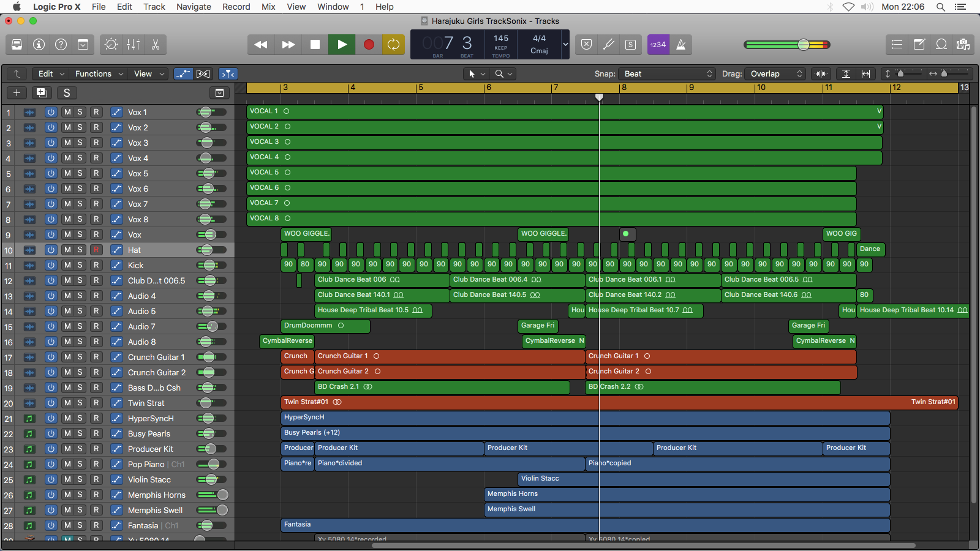Mute the Vox 1 track

(x=67, y=112)
